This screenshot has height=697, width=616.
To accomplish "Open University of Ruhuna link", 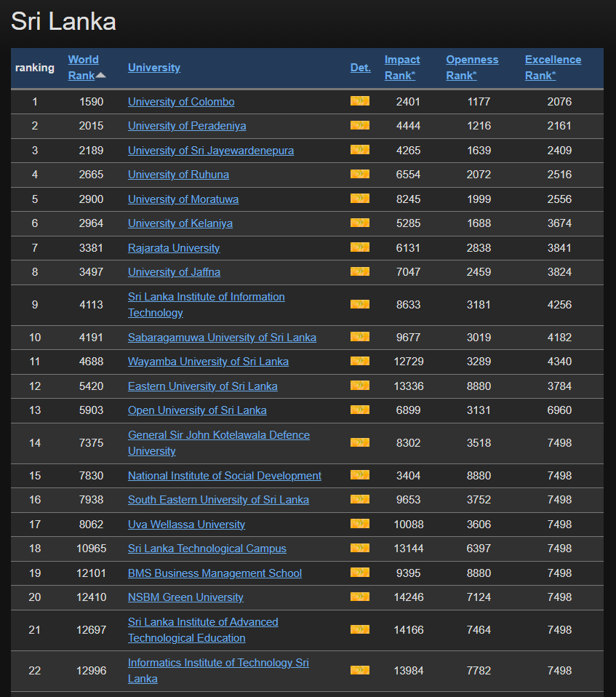I will (x=178, y=175).
